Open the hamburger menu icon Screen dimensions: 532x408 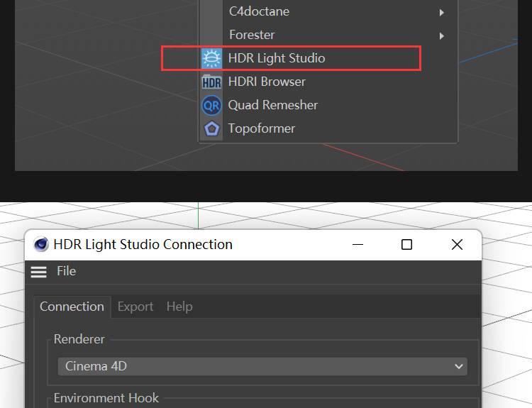coord(39,272)
